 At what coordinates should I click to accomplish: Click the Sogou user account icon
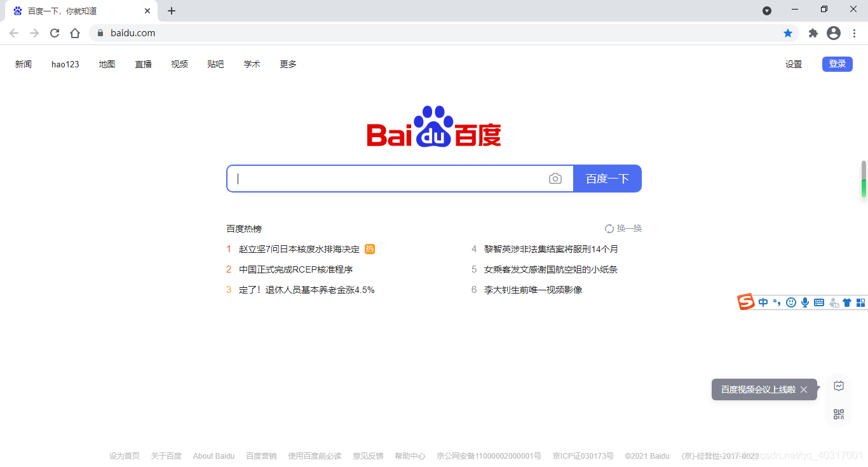coord(834,303)
